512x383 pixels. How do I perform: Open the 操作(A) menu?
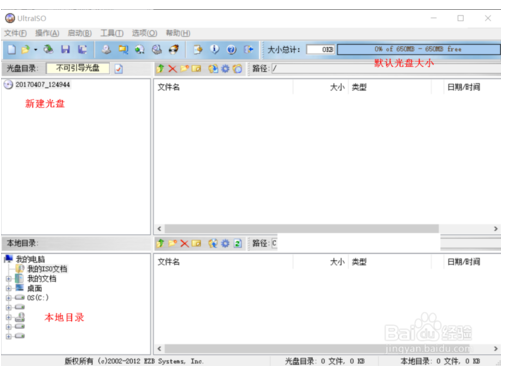click(47, 33)
